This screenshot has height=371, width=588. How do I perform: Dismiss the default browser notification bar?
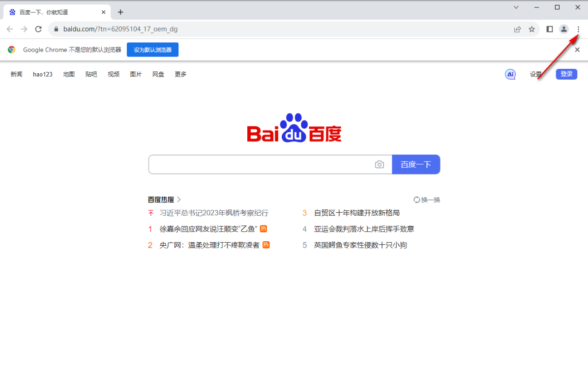click(x=577, y=49)
